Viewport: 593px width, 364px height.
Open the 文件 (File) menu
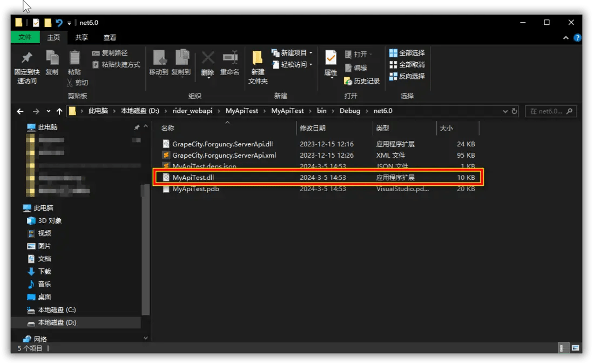(x=25, y=37)
